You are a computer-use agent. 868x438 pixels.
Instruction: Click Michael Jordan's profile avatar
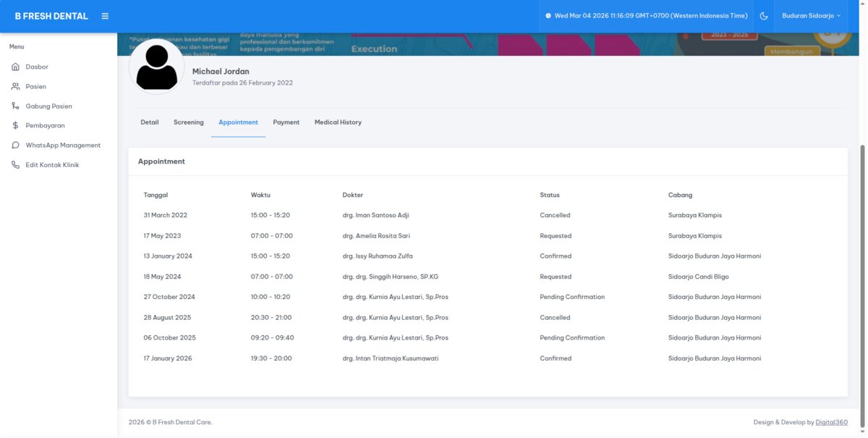(156, 67)
